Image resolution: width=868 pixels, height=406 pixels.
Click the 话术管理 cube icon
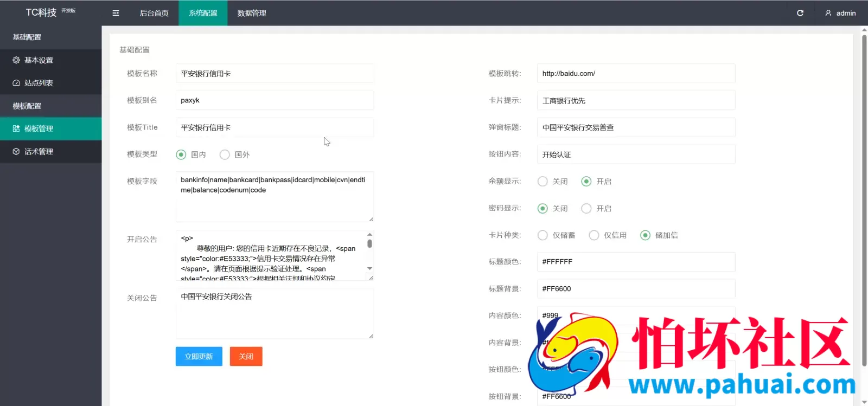pyautogui.click(x=16, y=152)
